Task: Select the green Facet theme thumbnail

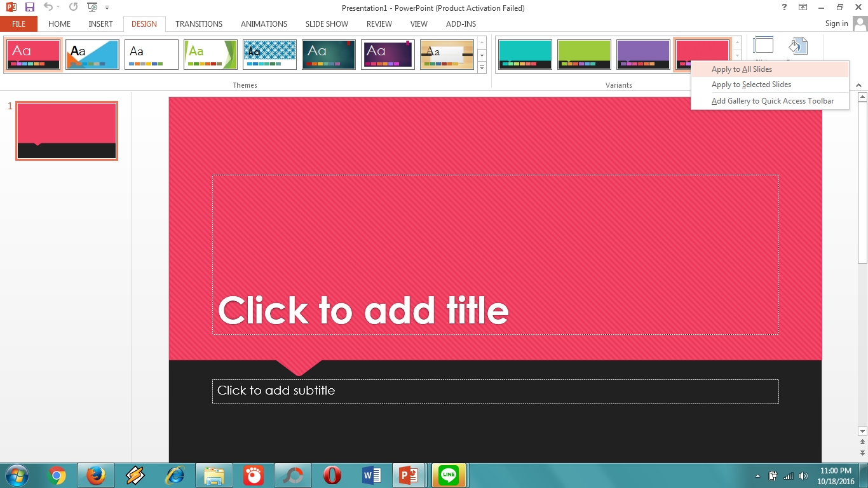Action: 210,55
